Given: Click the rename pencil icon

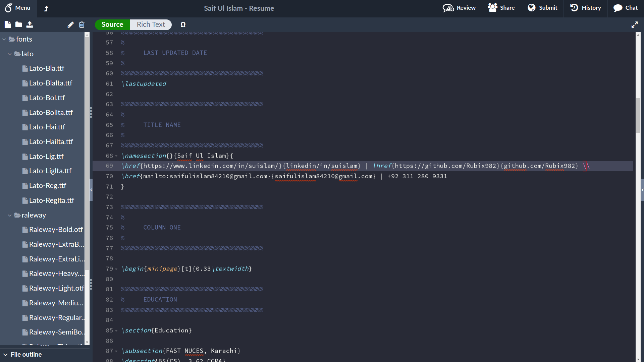Looking at the screenshot, I should tap(70, 24).
